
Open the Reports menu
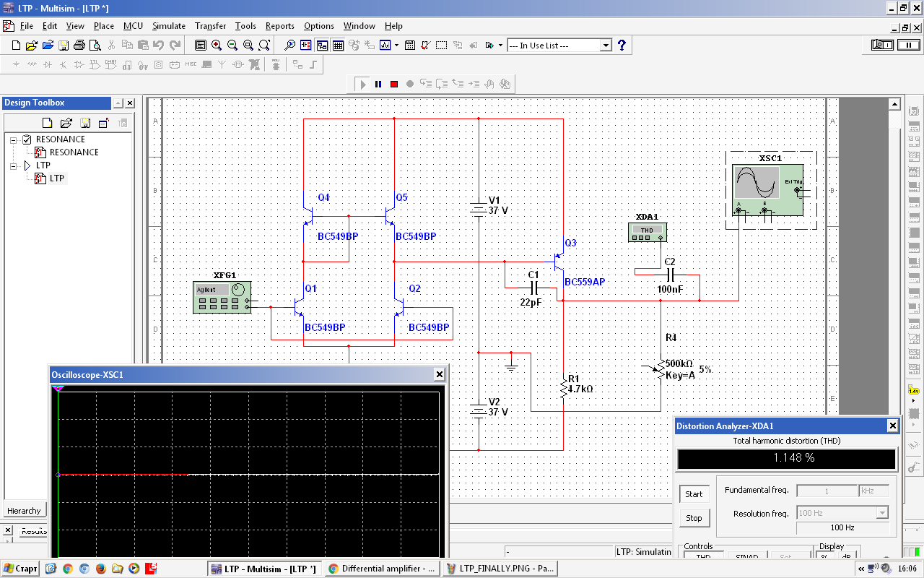[279, 26]
